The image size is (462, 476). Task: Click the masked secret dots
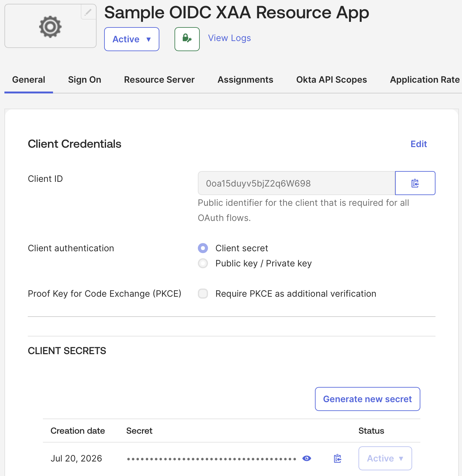[211, 459]
